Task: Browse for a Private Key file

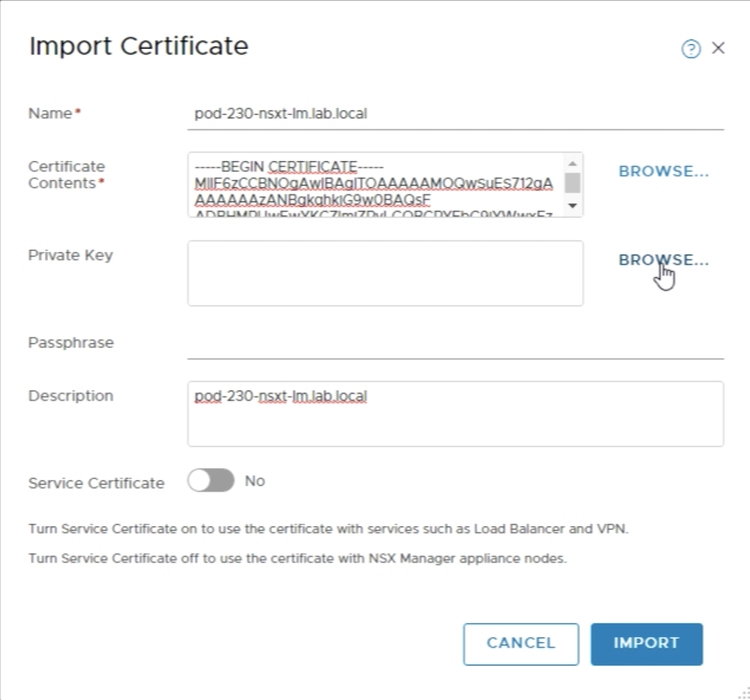Action: click(663, 260)
